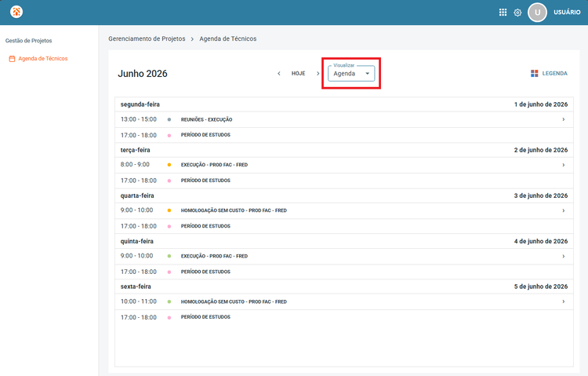The width and height of the screenshot is (588, 376).
Task: Click the 13:00 - 15:00 time
Action: click(138, 119)
